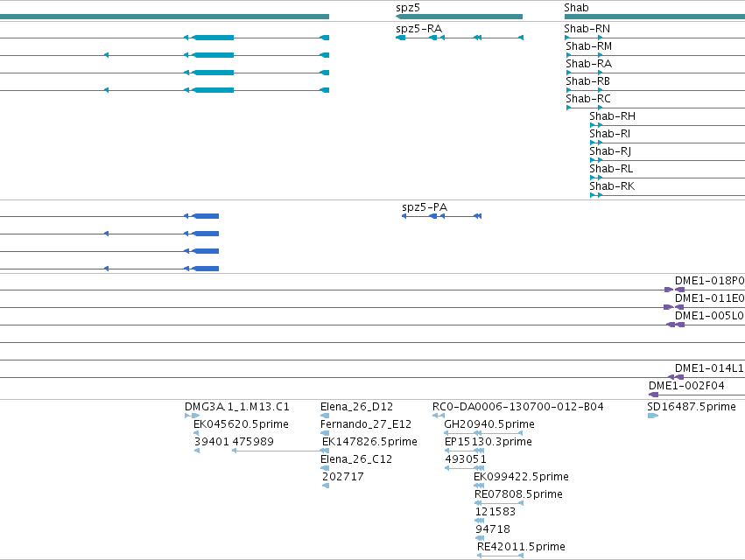Image resolution: width=745 pixels, height=560 pixels.
Task: Select the Shab gene bar
Action: click(x=655, y=17)
